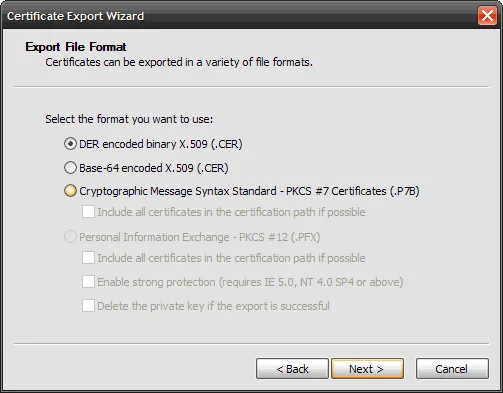This screenshot has width=503, height=393.
Task: Cancel the certificate export
Action: [x=452, y=369]
